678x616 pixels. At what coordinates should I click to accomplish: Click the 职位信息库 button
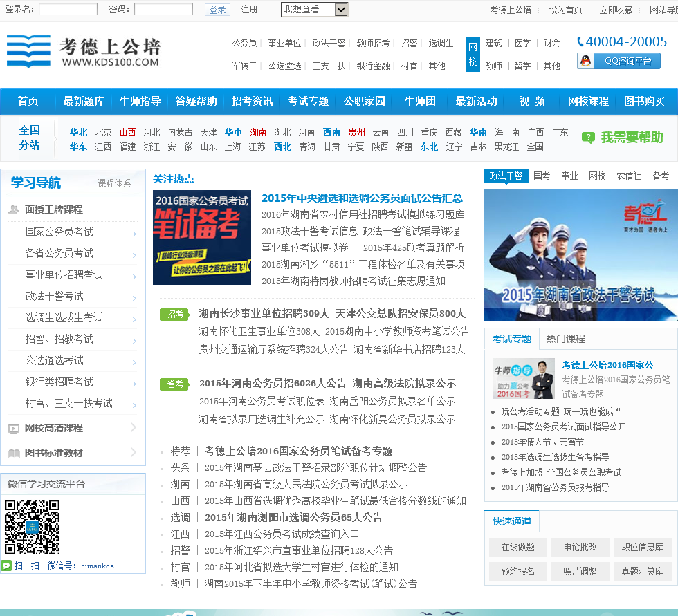643,548
